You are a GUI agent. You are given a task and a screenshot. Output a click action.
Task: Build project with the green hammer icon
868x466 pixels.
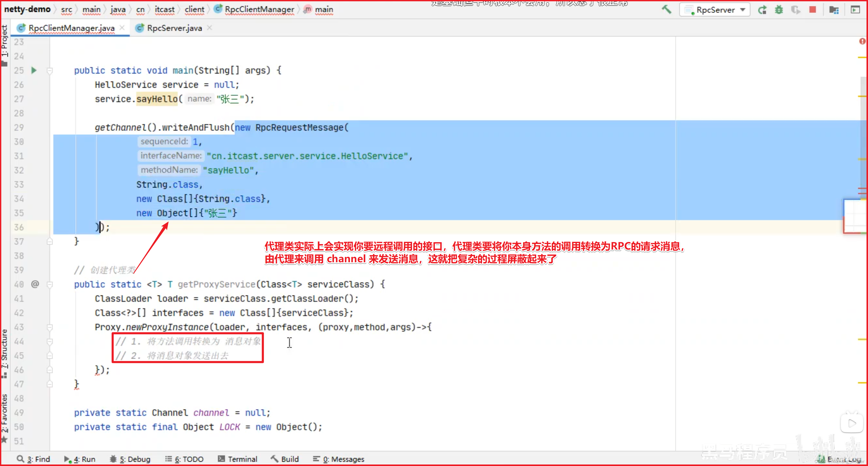(666, 9)
